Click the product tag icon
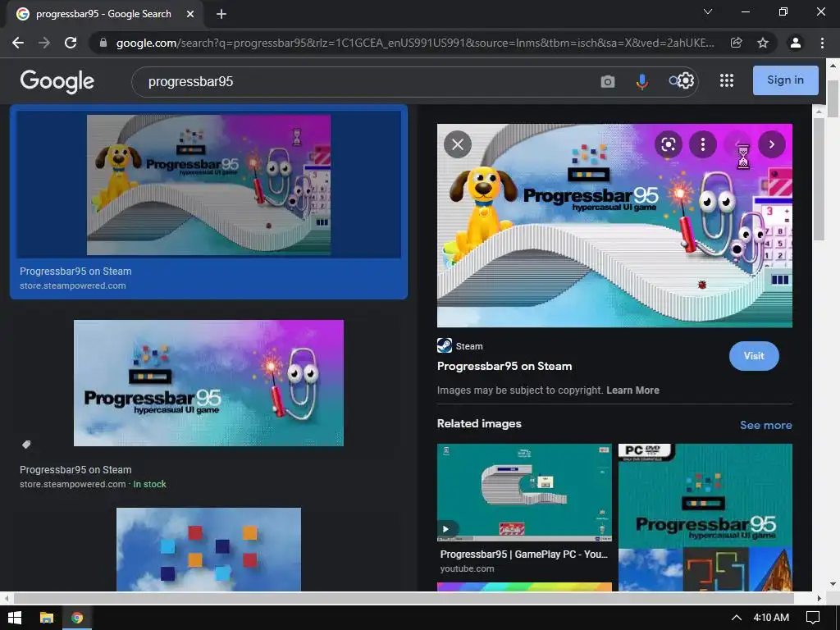Screen dimensions: 840x630 [26, 444]
